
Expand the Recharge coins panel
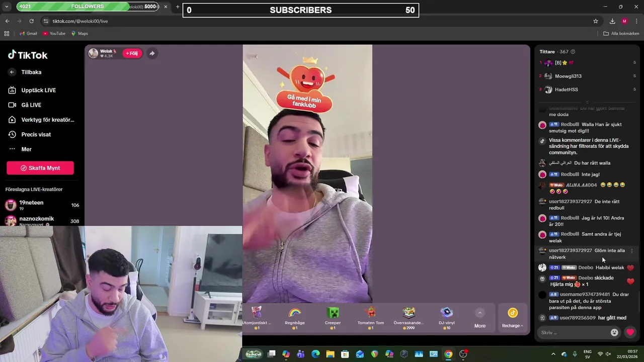512,319
